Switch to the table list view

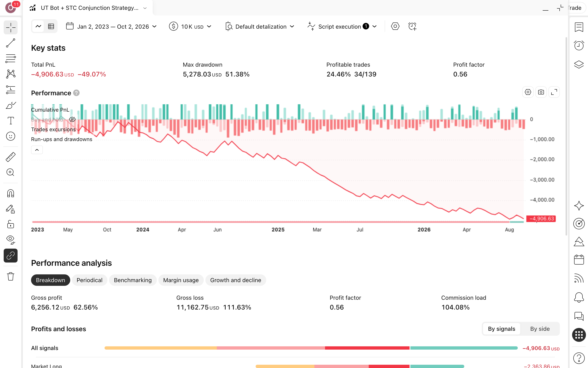pos(51,26)
